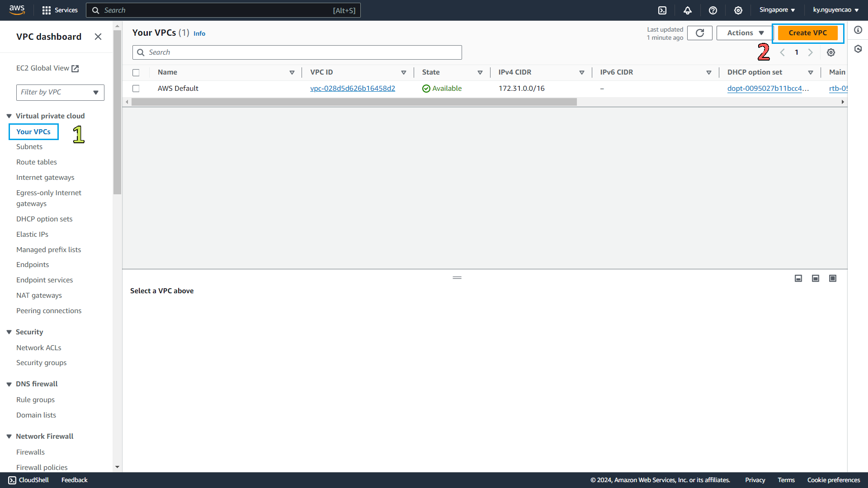Focus the top AWS search bar

coord(223,10)
